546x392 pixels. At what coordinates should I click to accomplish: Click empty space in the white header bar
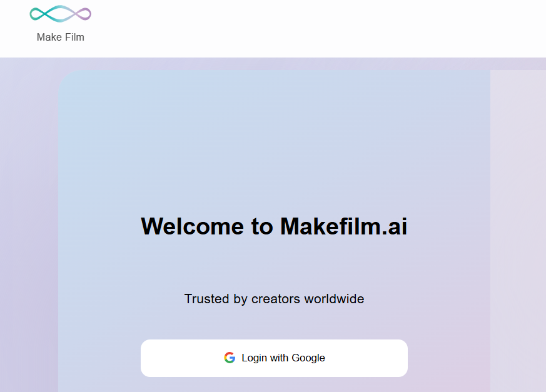(313, 28)
